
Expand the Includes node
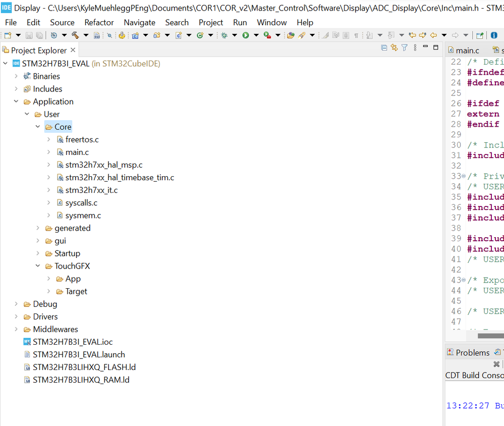(x=16, y=89)
